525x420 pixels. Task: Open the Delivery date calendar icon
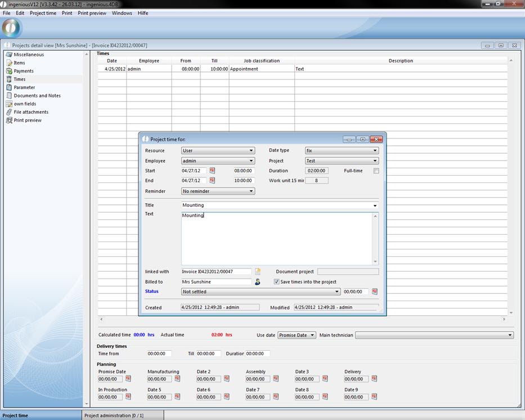coord(374,379)
